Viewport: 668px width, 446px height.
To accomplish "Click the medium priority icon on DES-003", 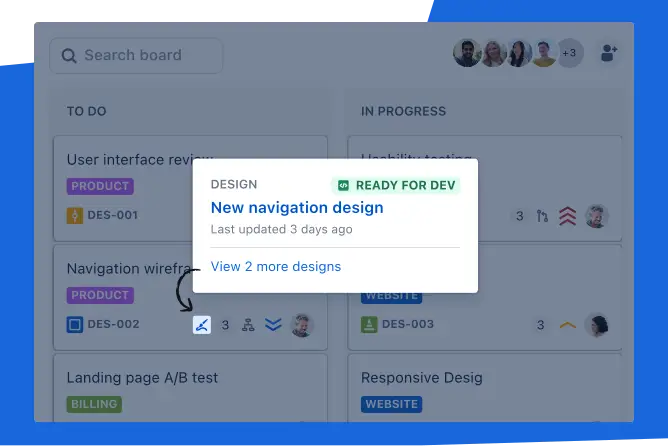I will tap(567, 325).
